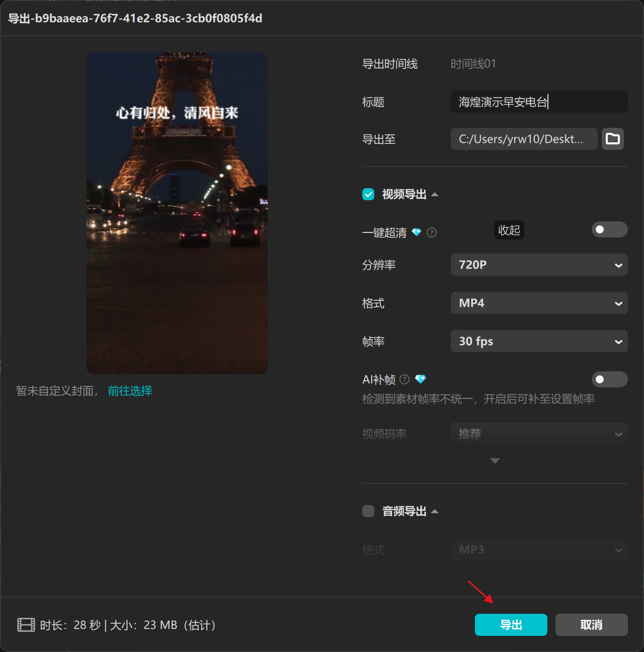This screenshot has width=644, height=652.
Task: Expand more settings via the down arrow below 视频码率
Action: point(495,460)
